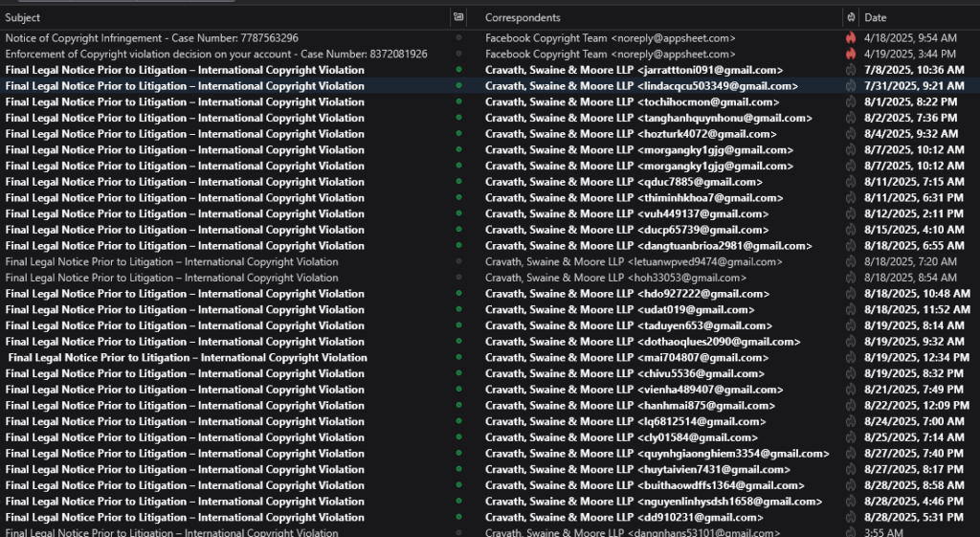The image size is (980, 537).
Task: Click the date 8/25/2025, 7:14 AM
Action: pyautogui.click(x=914, y=437)
